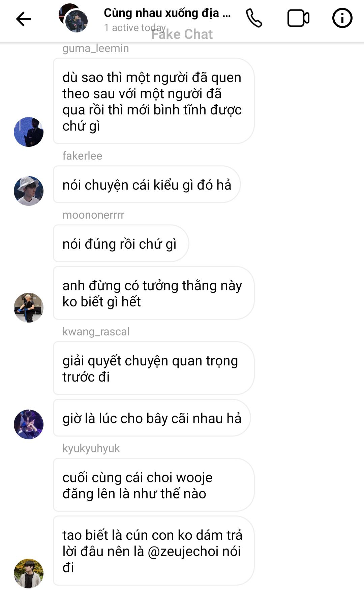Open the guma_leemin username label
Image resolution: width=364 pixels, height=590 pixels.
point(96,49)
